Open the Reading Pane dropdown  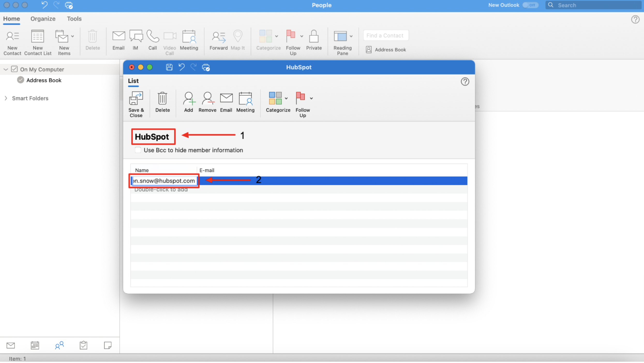pos(351,36)
